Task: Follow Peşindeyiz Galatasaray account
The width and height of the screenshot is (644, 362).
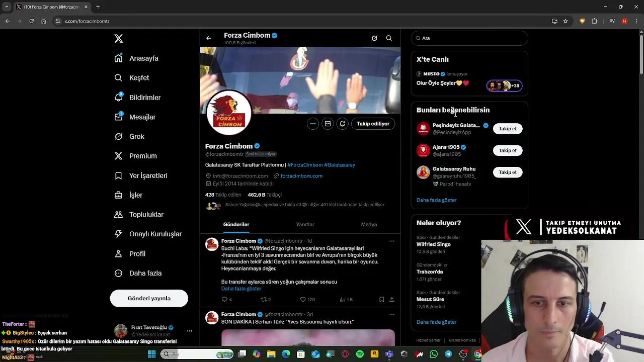Action: [x=508, y=129]
